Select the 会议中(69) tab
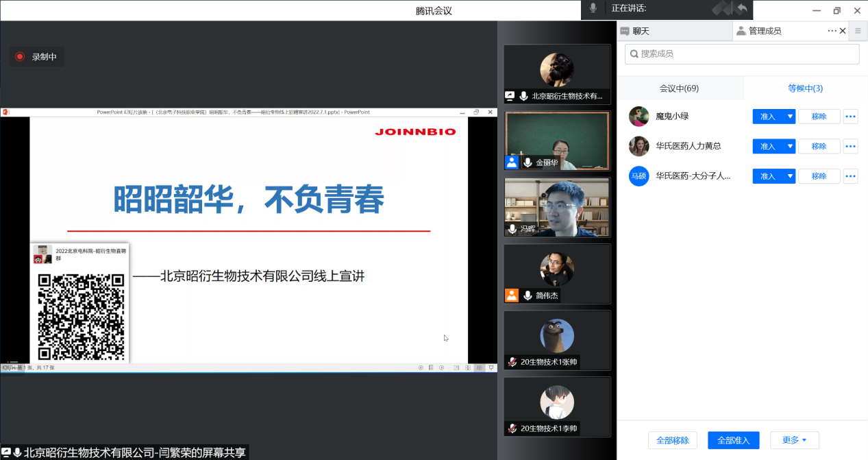 [679, 88]
